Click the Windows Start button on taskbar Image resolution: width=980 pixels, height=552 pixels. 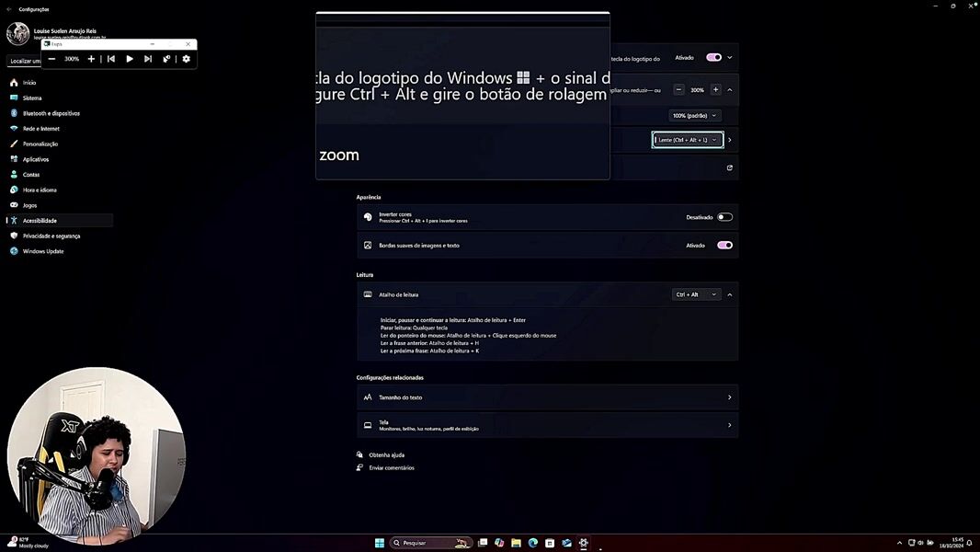point(379,543)
